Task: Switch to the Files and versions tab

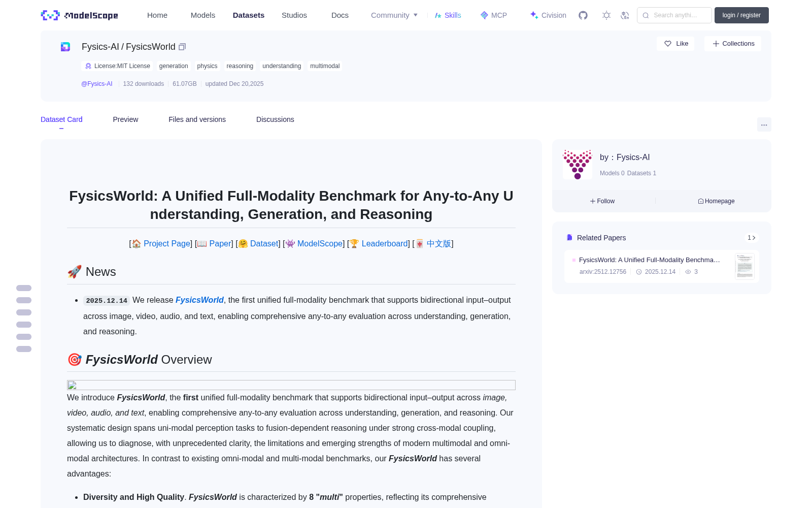Action: (x=197, y=119)
